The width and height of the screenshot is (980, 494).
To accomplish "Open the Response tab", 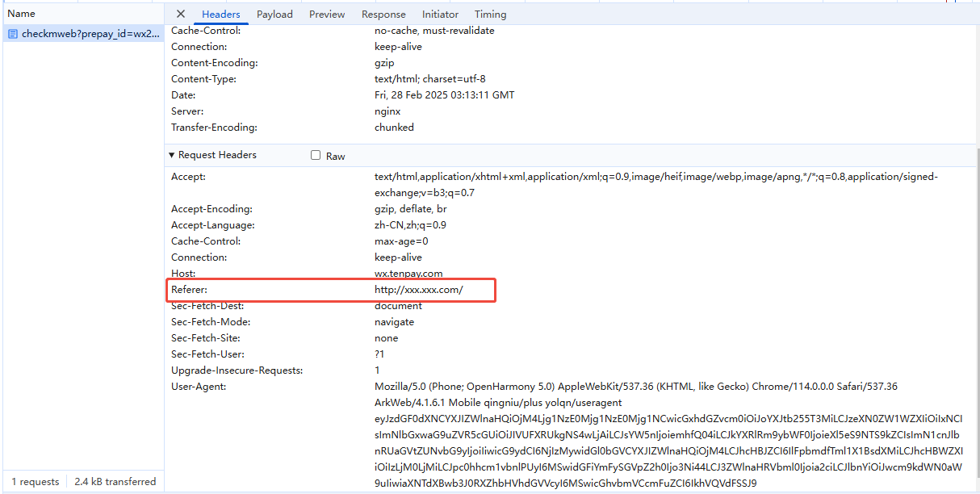I will point(383,14).
